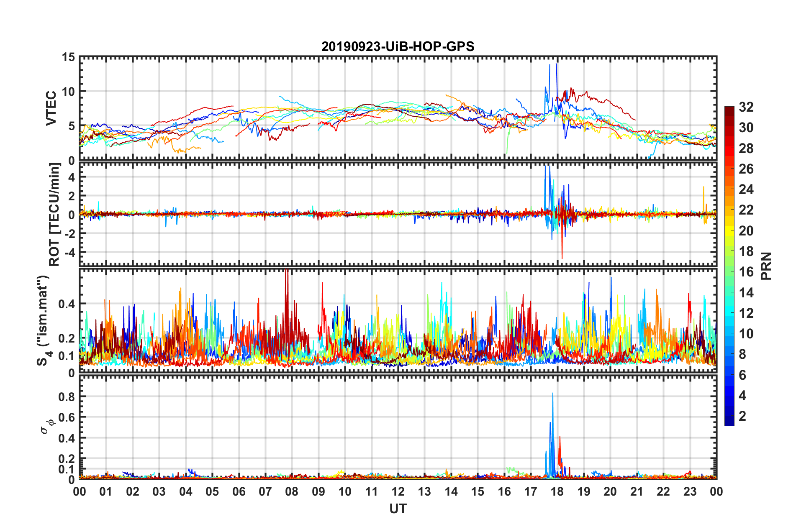Click S4 axis tick label 0.4
This screenshot has width=796, height=532.
click(67, 304)
